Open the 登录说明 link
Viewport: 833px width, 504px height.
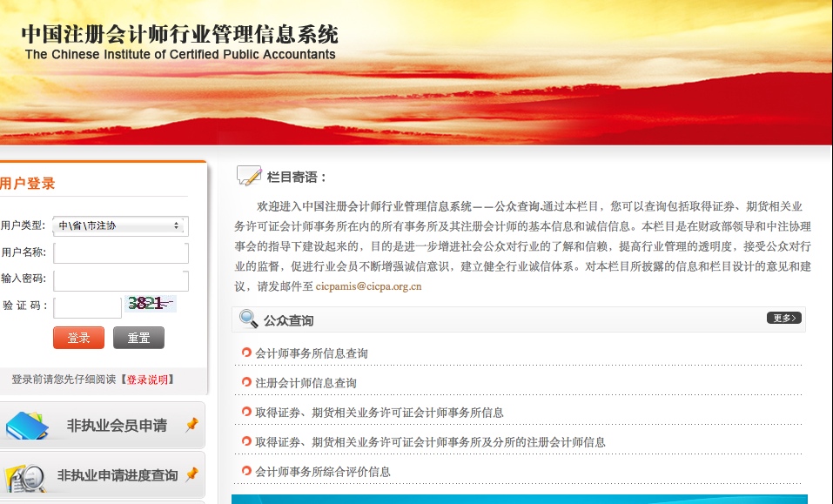click(x=147, y=380)
